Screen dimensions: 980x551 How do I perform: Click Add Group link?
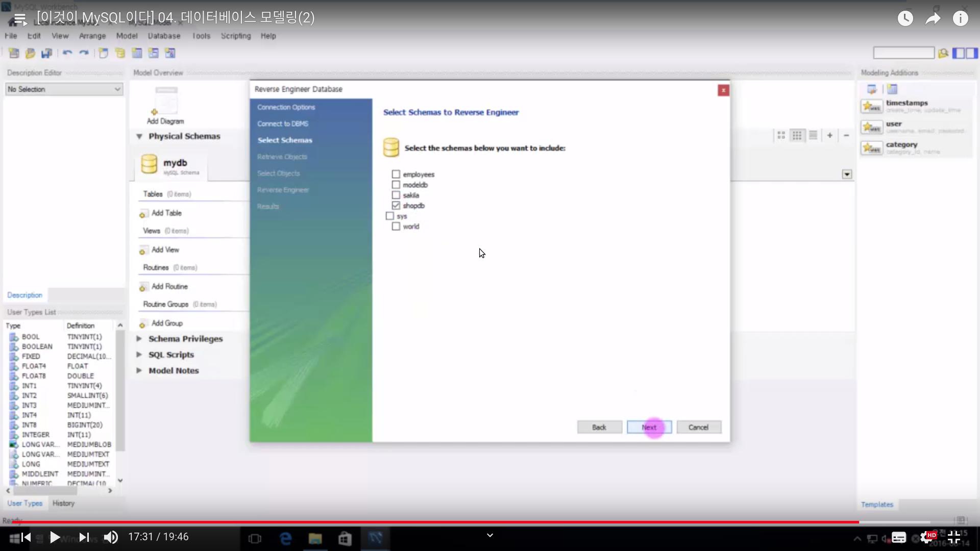point(167,323)
